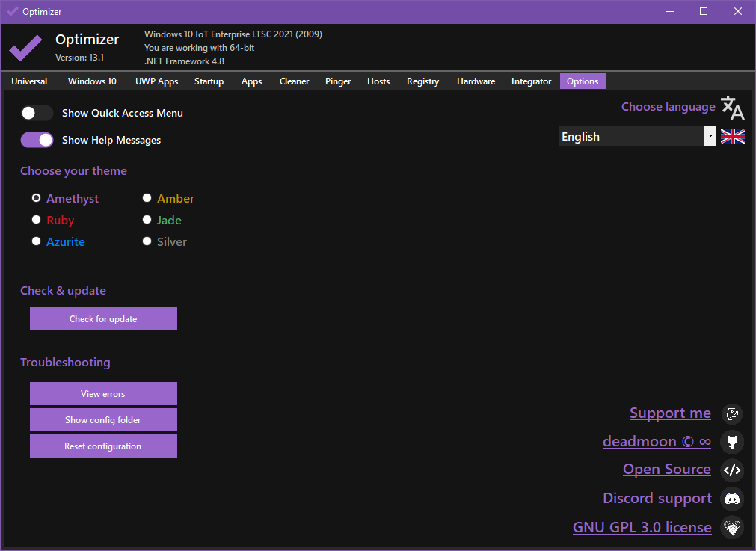Disable the Show Help Messages toggle
Image resolution: width=756 pixels, height=551 pixels.
[37, 140]
